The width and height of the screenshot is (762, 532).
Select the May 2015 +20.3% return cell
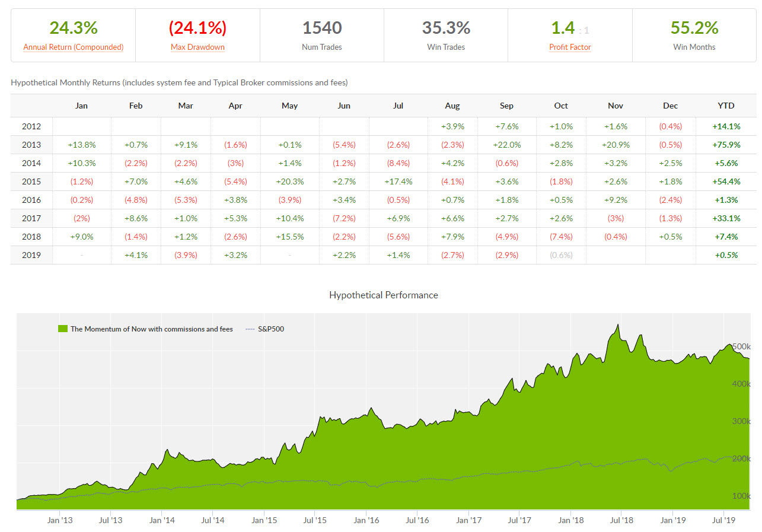tap(289, 181)
